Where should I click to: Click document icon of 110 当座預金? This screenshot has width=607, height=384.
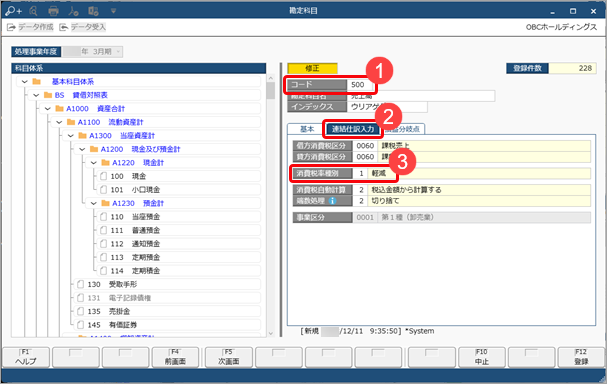(103, 217)
